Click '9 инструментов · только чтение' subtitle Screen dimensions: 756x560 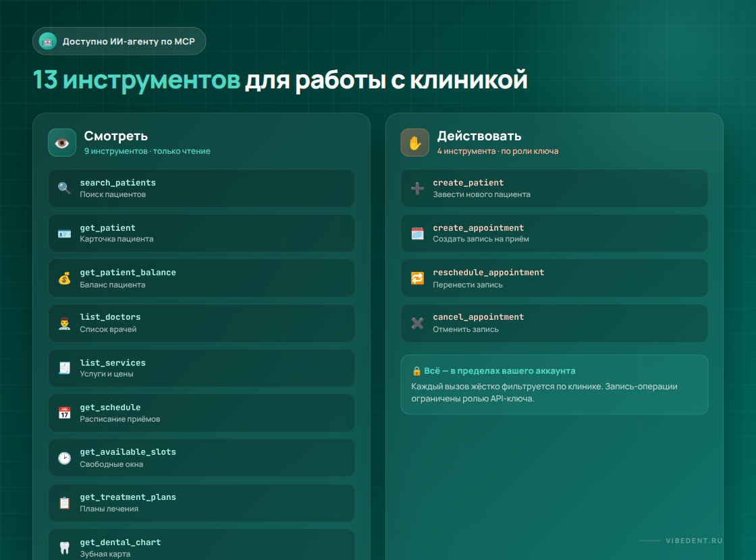(147, 151)
